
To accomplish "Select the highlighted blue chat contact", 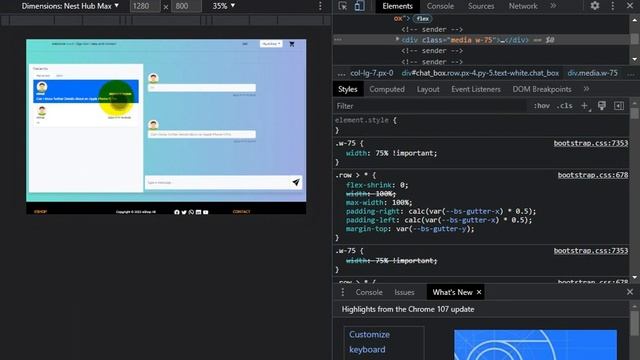I will (x=86, y=91).
